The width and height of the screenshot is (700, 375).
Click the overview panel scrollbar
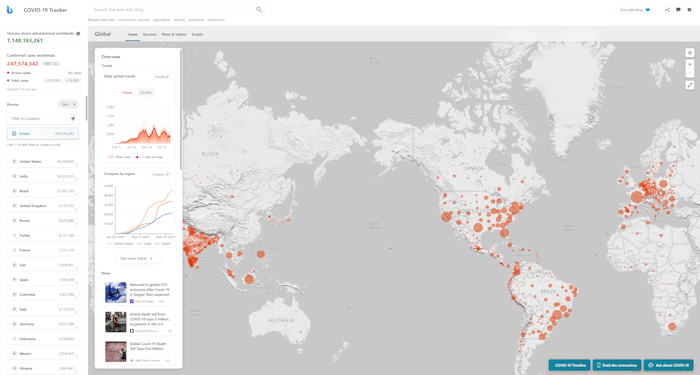[x=181, y=109]
